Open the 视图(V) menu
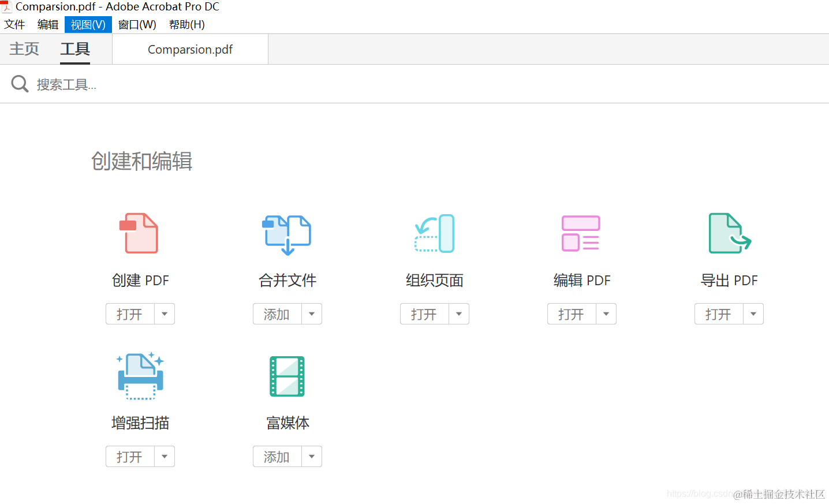The height and width of the screenshot is (504, 829). tap(88, 24)
